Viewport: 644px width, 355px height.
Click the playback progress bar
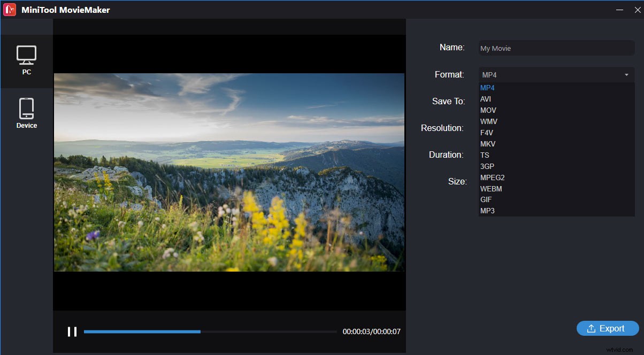210,331
